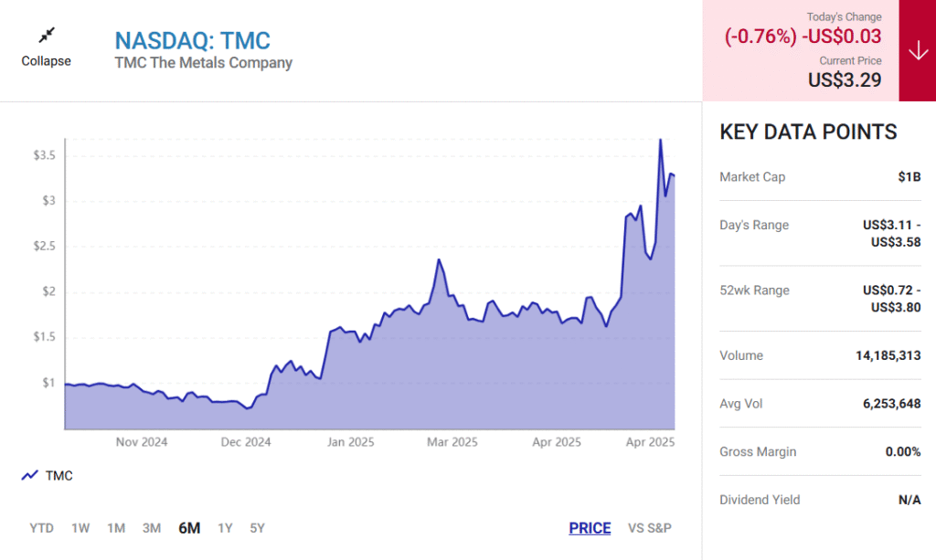Switch chart to PRICE view

coord(590,528)
